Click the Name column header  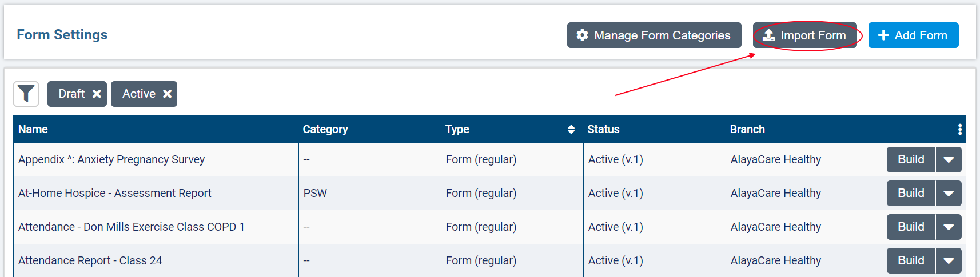(33, 129)
